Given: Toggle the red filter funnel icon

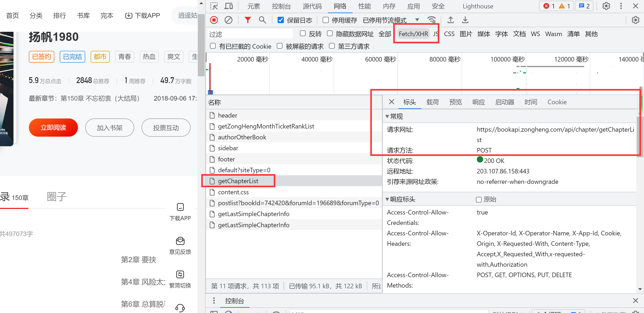Looking at the screenshot, I should [x=248, y=20].
